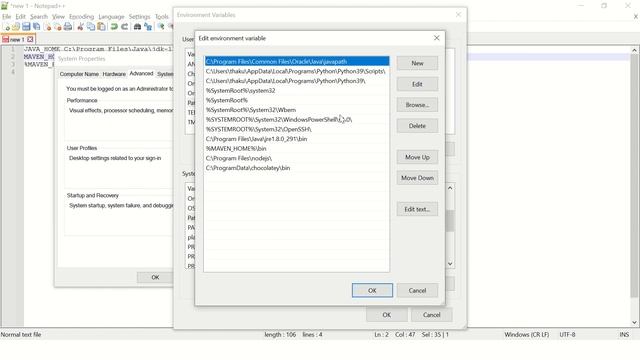Viewport: 640px width, 360px height.
Task: Select the Java jre1.8.0_291\bin entry
Action: 297,139
